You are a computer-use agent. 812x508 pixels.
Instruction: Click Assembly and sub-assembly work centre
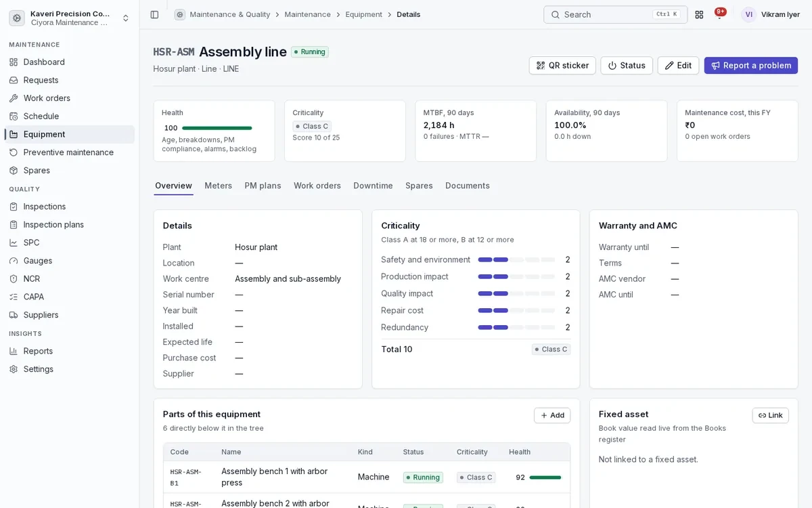(x=288, y=278)
